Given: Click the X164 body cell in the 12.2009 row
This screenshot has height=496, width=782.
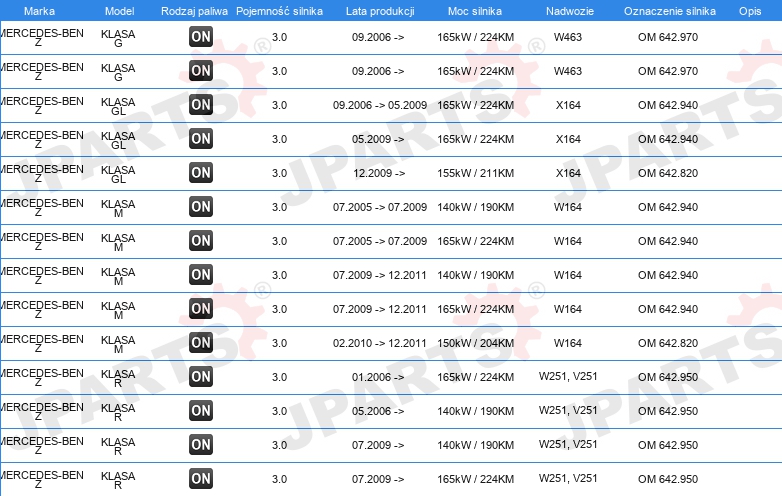Looking at the screenshot, I should (x=568, y=173).
